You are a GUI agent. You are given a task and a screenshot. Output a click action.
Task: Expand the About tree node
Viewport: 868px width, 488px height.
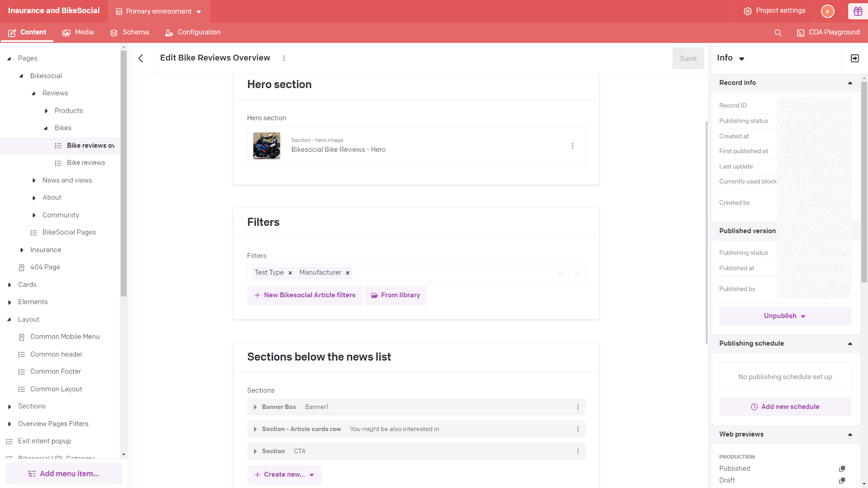pos(34,198)
